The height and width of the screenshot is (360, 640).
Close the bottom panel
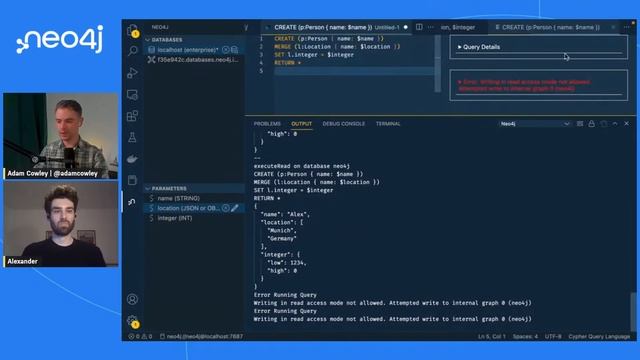click(627, 124)
